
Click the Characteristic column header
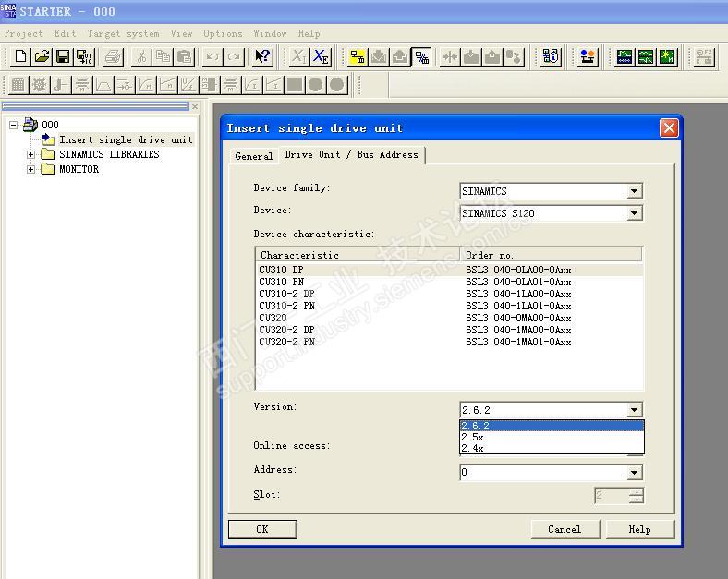click(358, 255)
